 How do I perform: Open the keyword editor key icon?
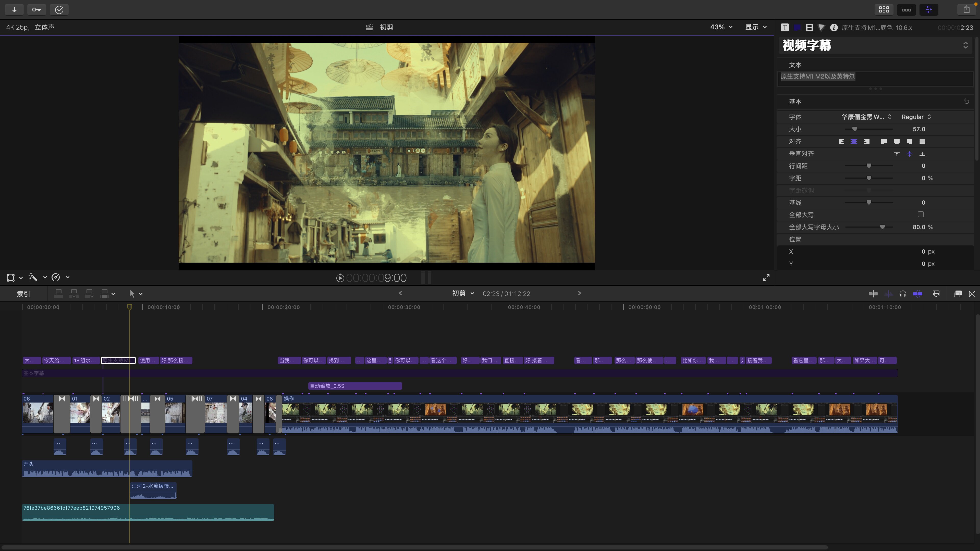pyautogui.click(x=36, y=9)
